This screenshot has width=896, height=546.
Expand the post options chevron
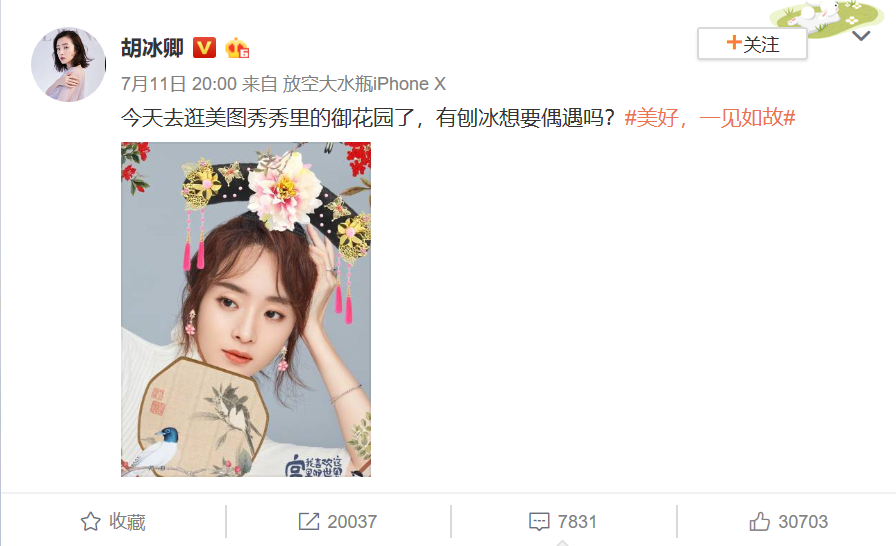click(x=861, y=36)
